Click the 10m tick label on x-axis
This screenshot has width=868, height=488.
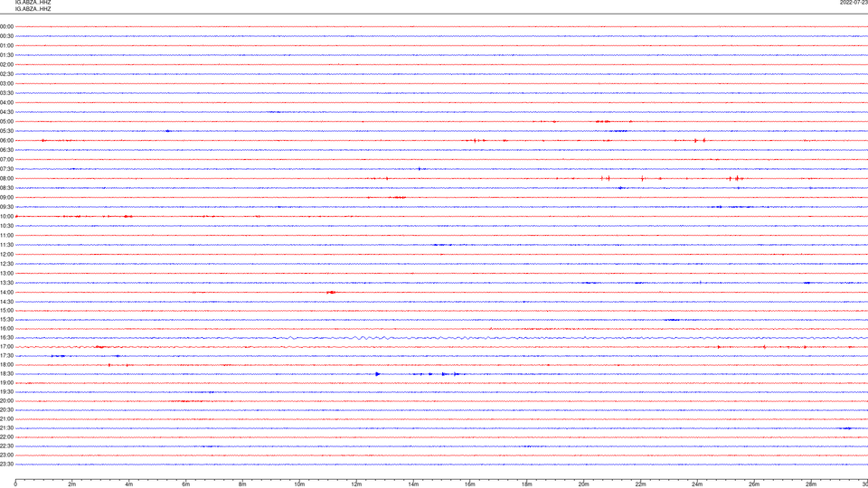click(299, 484)
